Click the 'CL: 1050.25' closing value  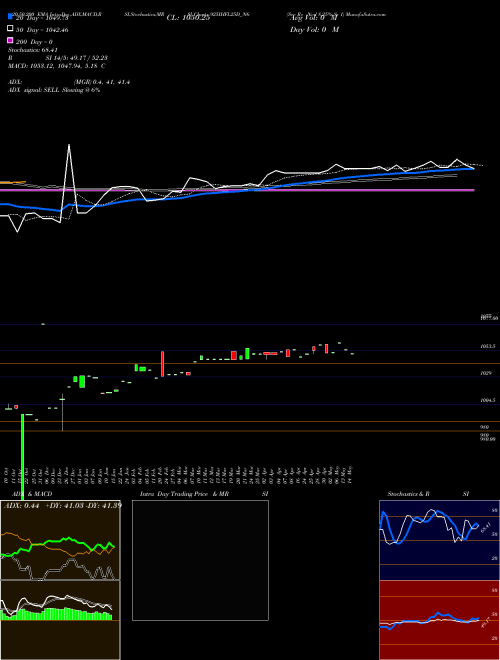click(x=188, y=18)
